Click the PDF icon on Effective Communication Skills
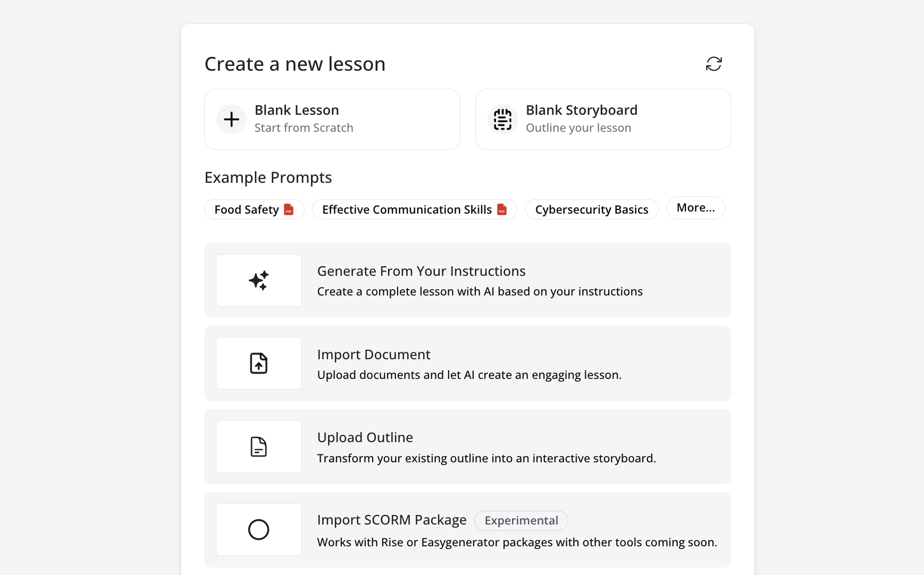This screenshot has height=575, width=924. (x=502, y=209)
